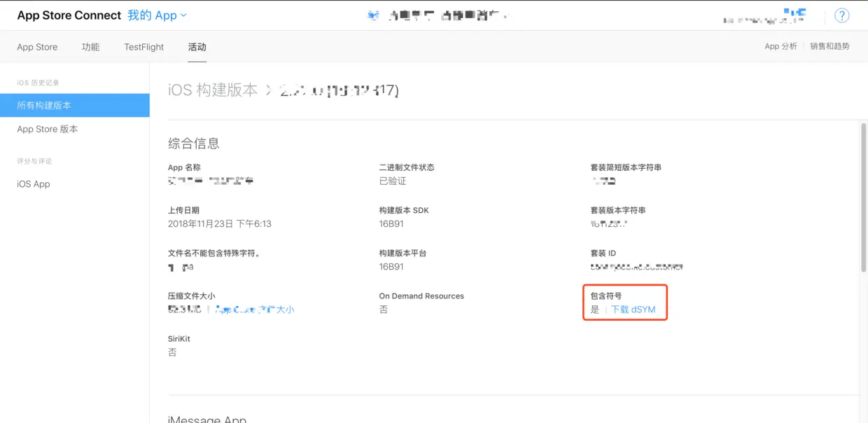Viewport: 868px width, 423px height.
Task: Click the 否 value under On Demand Resources
Action: pyautogui.click(x=384, y=310)
